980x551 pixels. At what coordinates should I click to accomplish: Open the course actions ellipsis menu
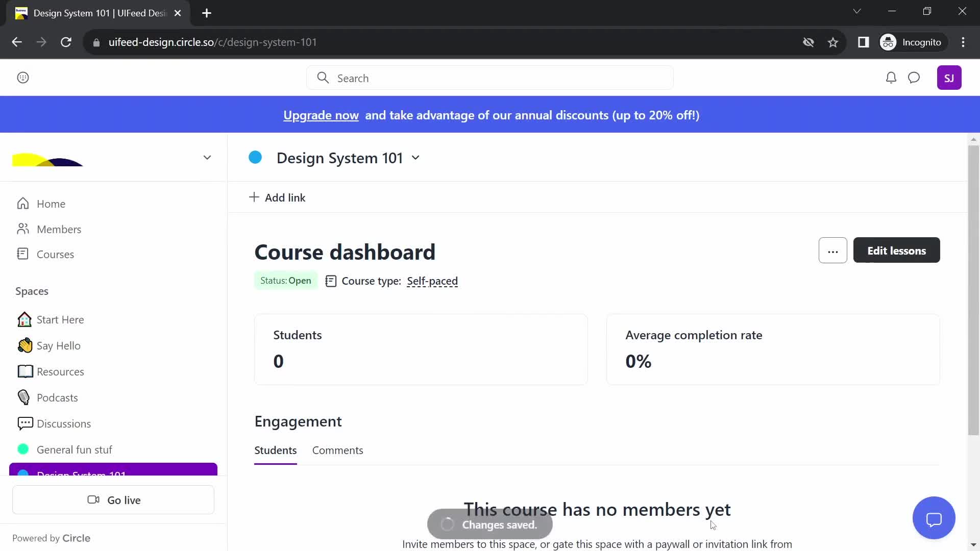point(832,251)
